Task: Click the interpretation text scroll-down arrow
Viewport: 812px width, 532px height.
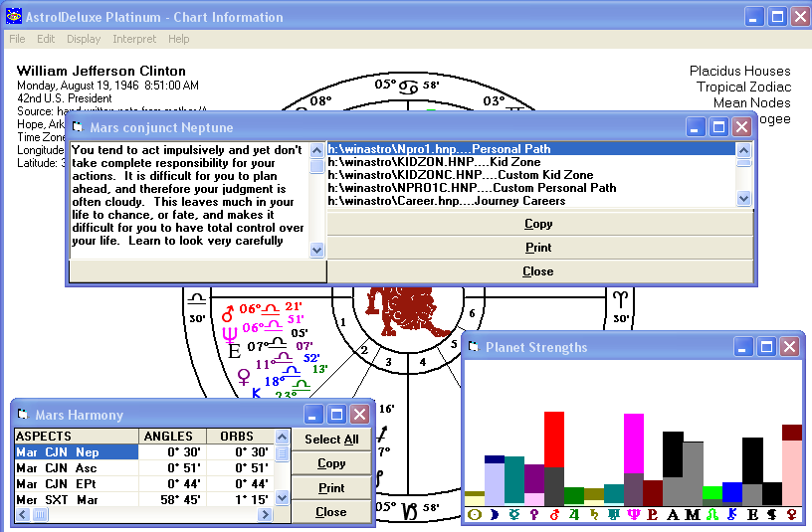Action: (x=316, y=251)
